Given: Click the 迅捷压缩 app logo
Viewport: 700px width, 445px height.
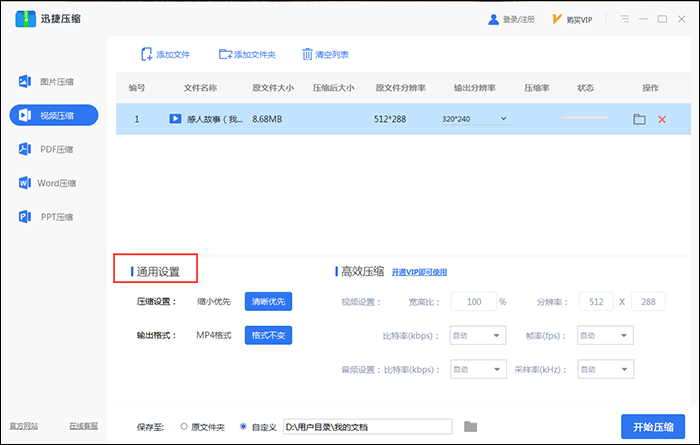Looking at the screenshot, I should tap(25, 19).
